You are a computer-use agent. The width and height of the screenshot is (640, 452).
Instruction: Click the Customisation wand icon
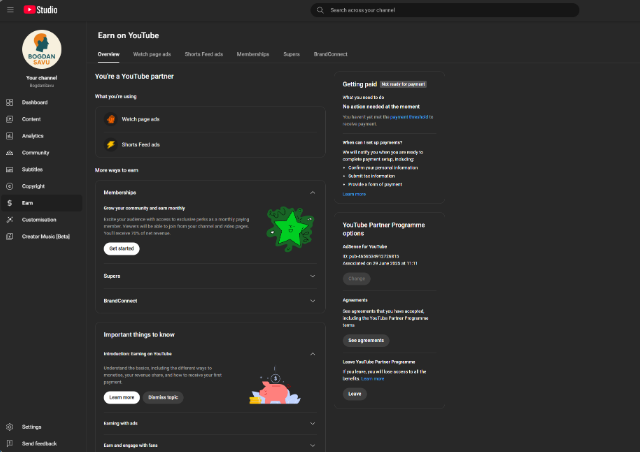(x=9, y=220)
